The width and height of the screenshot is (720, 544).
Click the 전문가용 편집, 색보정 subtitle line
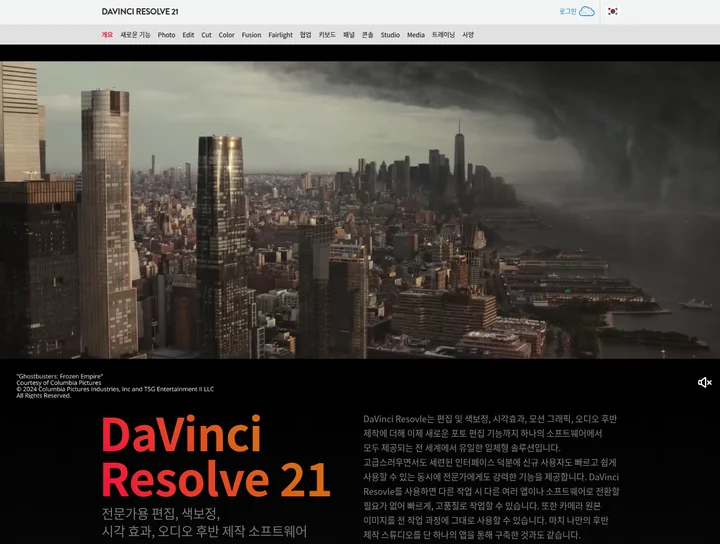point(160,513)
